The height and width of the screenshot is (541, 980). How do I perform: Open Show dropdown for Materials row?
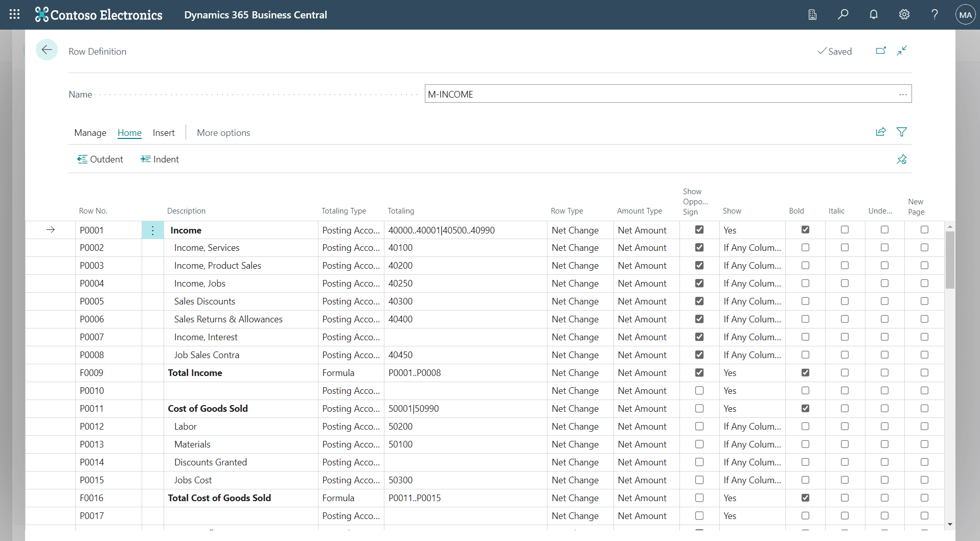click(752, 444)
